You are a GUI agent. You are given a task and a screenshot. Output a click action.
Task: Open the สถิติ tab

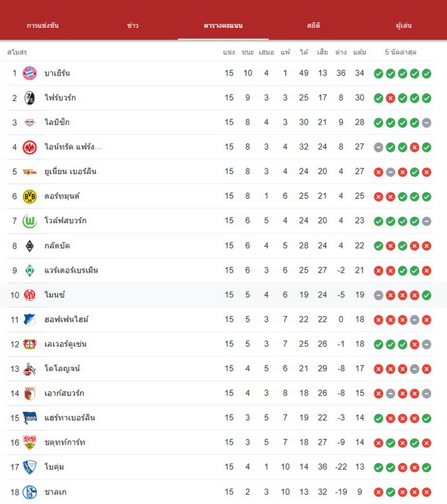pos(314,25)
